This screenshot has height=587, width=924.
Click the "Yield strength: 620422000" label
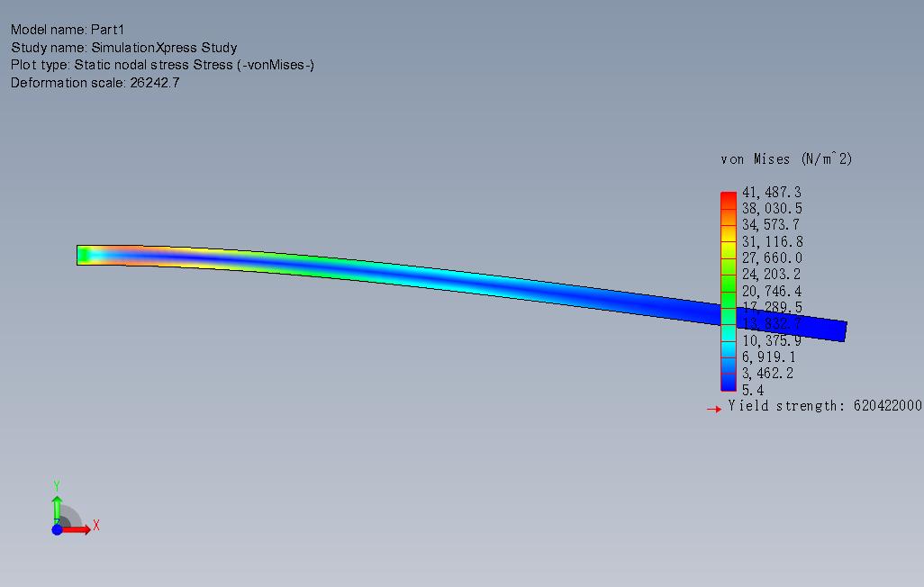(824, 406)
